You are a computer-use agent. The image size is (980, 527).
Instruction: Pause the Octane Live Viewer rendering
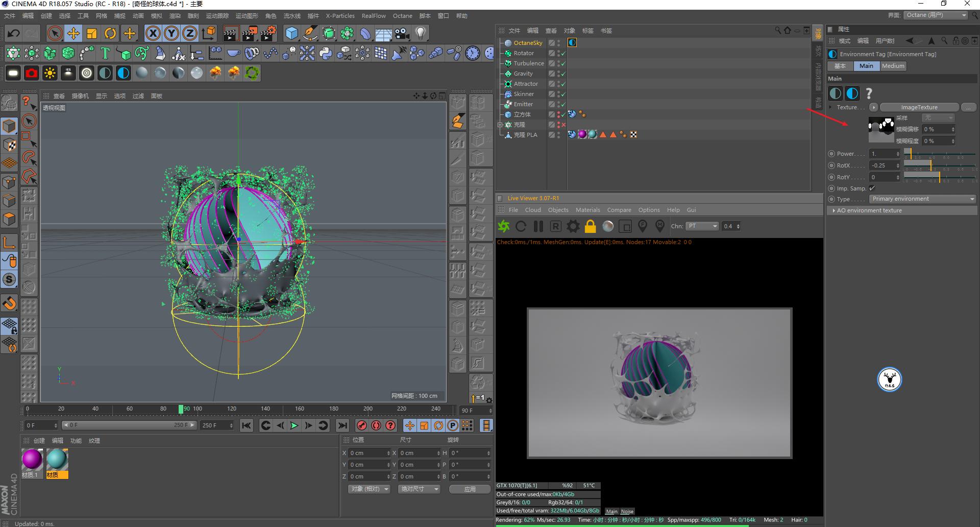click(x=538, y=226)
